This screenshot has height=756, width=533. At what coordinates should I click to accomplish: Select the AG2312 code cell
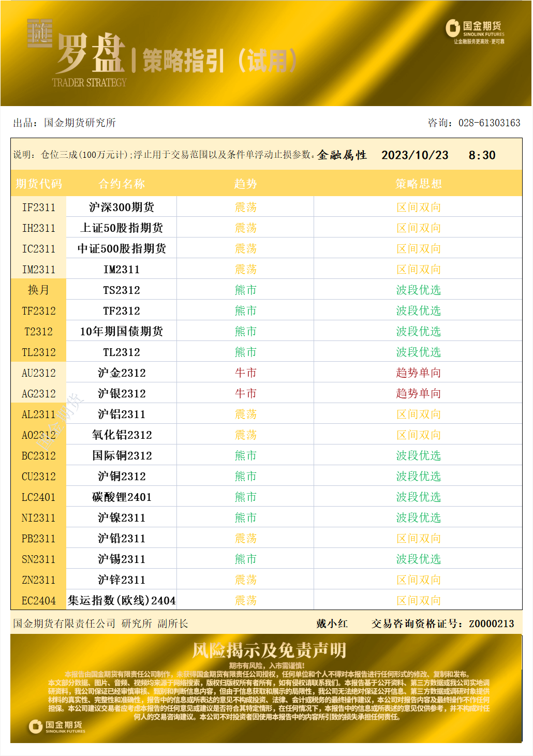39,393
